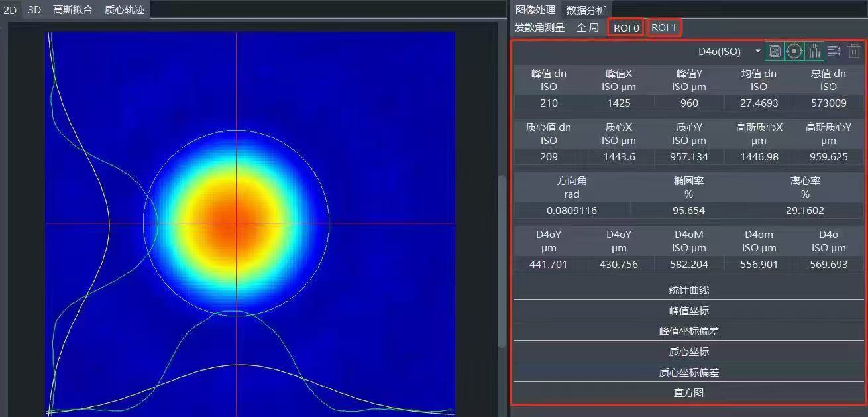Toggle the histogram statistics display icon

pos(814,50)
